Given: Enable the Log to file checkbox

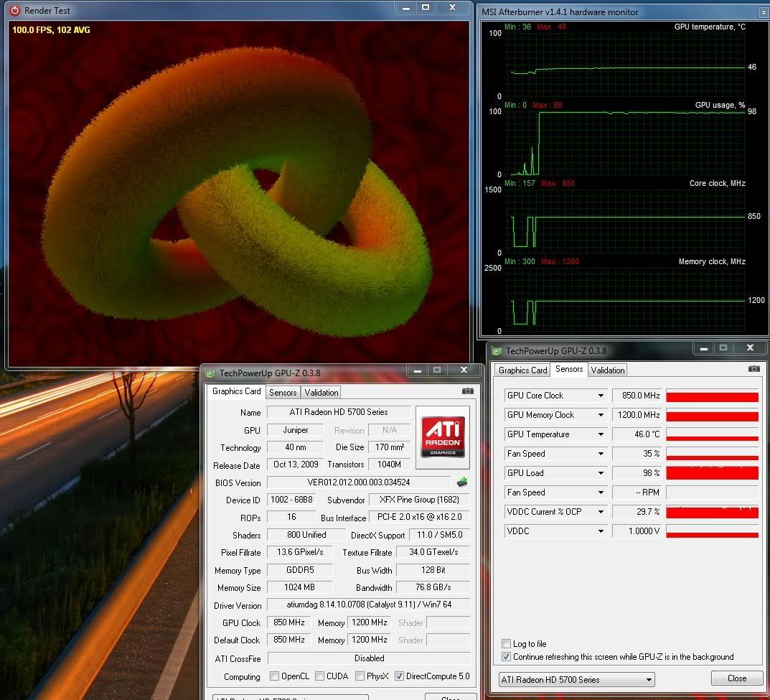Looking at the screenshot, I should click(506, 643).
